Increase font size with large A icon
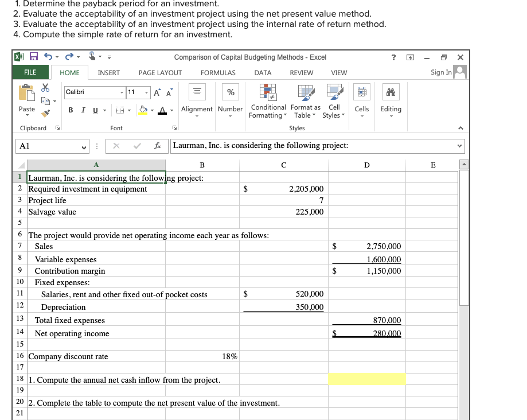 tap(157, 92)
